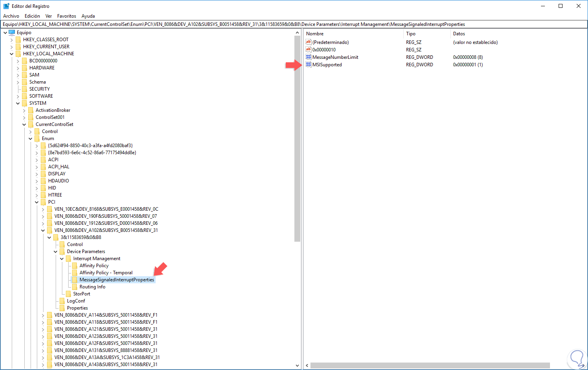Click the SECURITY folder icon

tap(25, 89)
